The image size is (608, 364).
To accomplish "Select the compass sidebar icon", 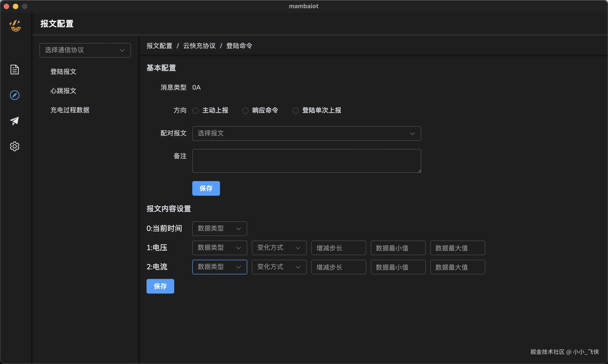I will pyautogui.click(x=15, y=95).
